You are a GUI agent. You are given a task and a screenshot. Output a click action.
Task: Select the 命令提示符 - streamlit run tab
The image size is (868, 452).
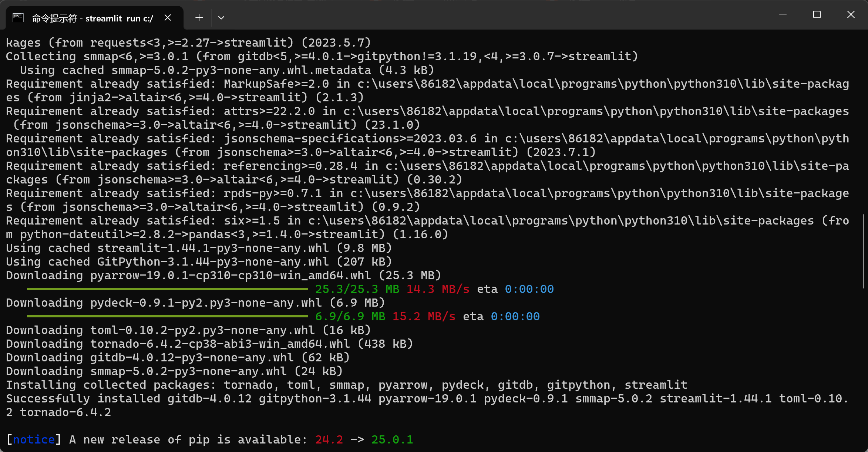[92, 18]
